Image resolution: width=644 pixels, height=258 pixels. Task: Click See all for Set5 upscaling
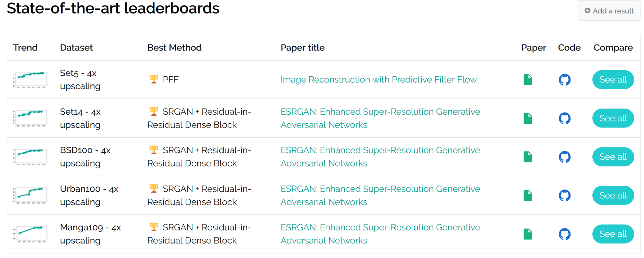[613, 80]
